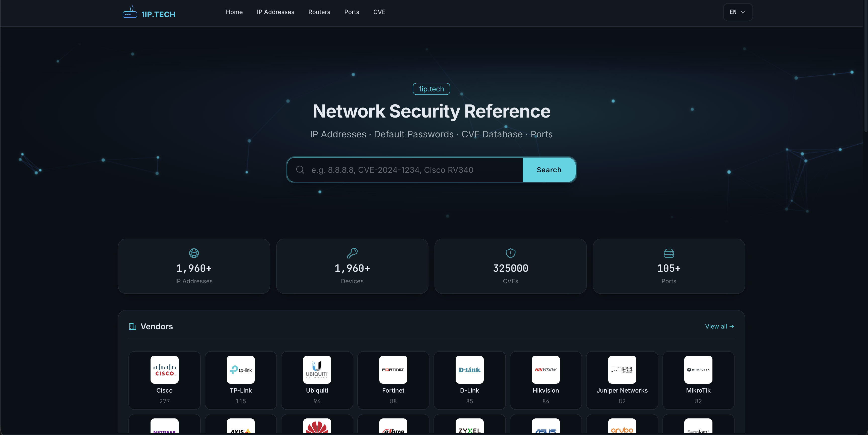Go to the Home menu item
Screen dimensions: 868x435
[x=234, y=12]
